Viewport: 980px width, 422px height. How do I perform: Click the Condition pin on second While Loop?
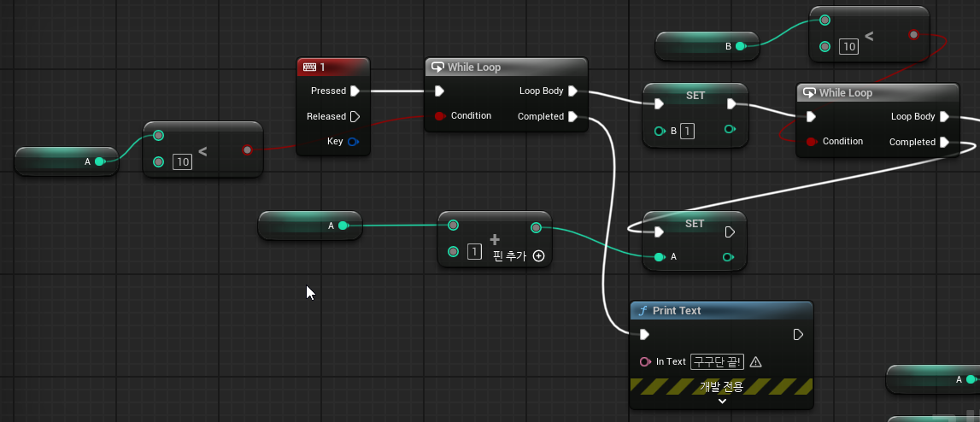click(x=811, y=141)
